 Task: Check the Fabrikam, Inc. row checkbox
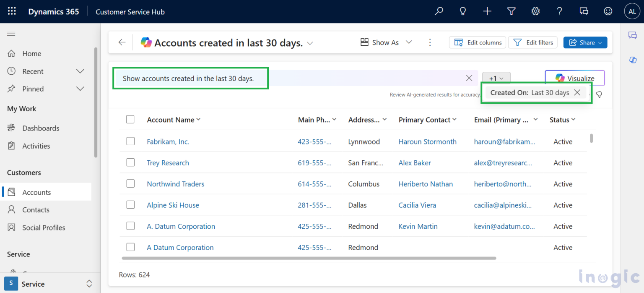tap(130, 141)
